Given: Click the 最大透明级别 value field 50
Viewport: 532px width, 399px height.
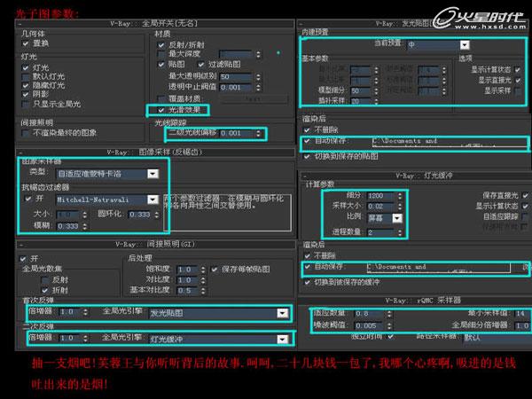Looking at the screenshot, I should click(x=236, y=76).
